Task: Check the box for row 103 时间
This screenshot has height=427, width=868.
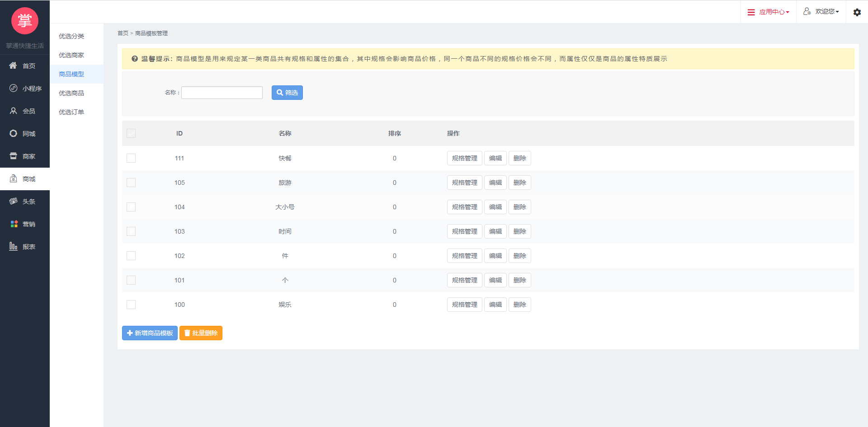Action: tap(131, 231)
